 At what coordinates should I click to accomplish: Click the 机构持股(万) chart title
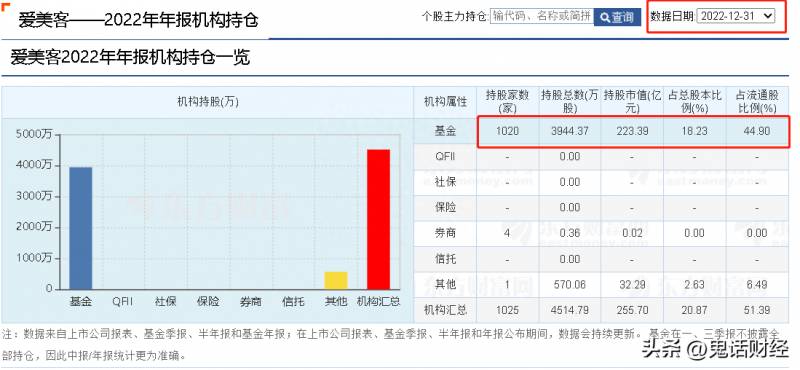click(x=208, y=102)
